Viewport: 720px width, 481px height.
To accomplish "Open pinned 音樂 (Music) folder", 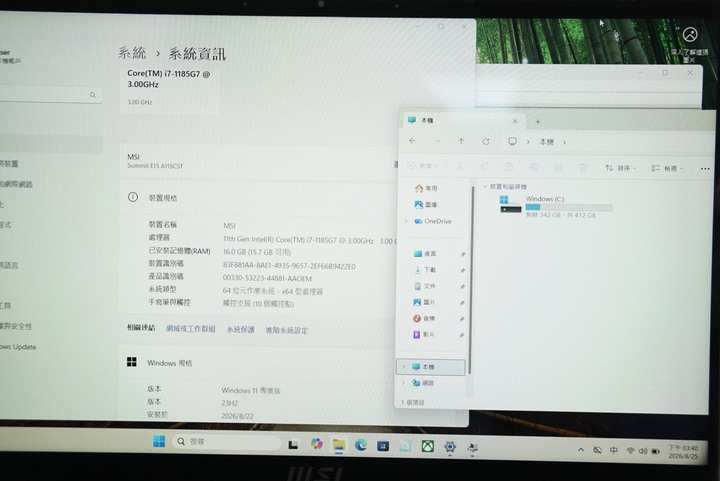I will [424, 319].
